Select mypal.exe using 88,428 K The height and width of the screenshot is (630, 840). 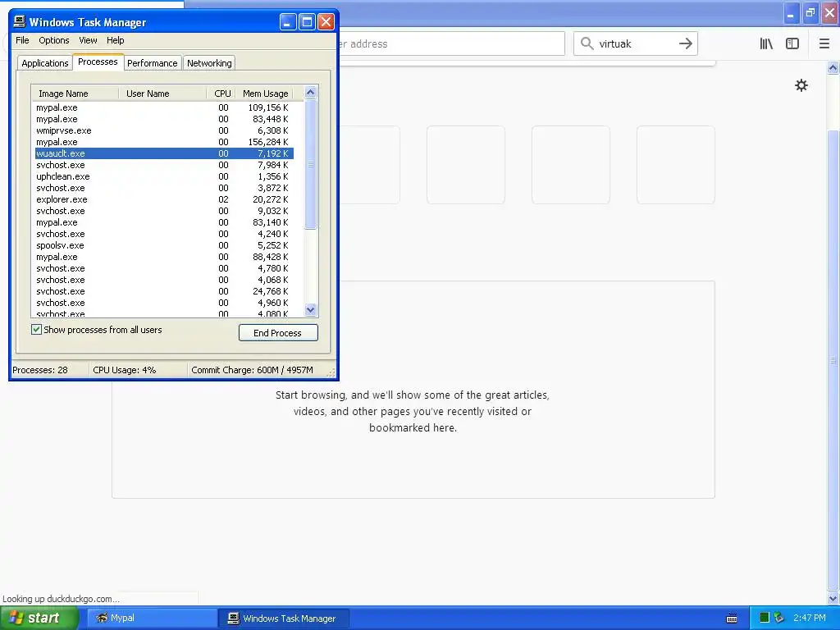coord(164,257)
